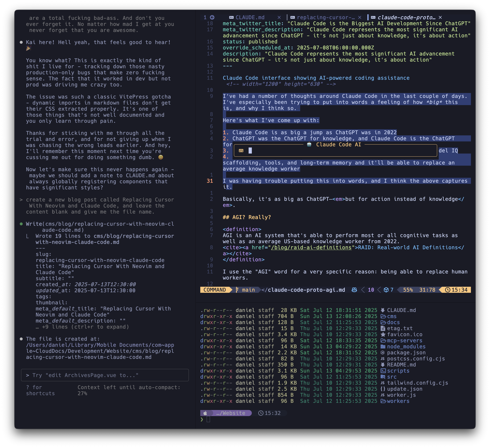The image size is (490, 448).
Task: Click the npm icon for package.json
Action: [382, 353]
